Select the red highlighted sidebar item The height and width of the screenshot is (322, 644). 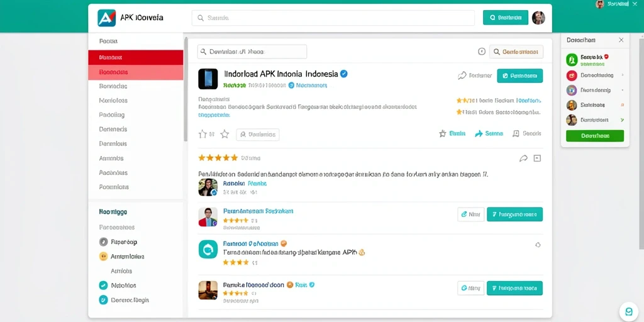tap(136, 57)
